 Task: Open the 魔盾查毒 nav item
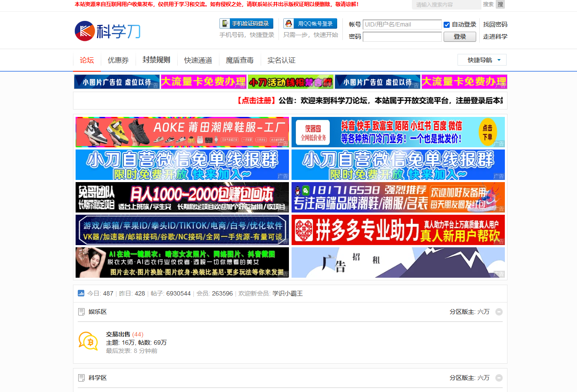(x=240, y=60)
